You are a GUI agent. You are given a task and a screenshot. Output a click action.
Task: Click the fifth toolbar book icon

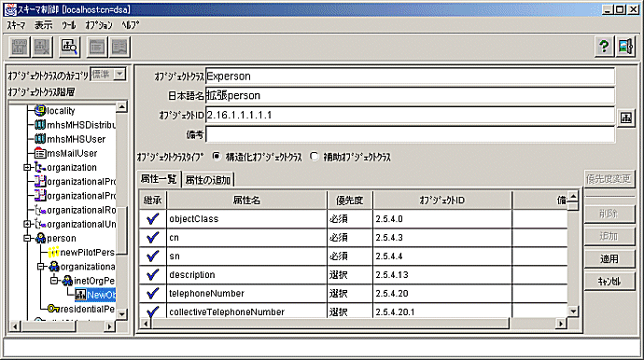pos(119,47)
